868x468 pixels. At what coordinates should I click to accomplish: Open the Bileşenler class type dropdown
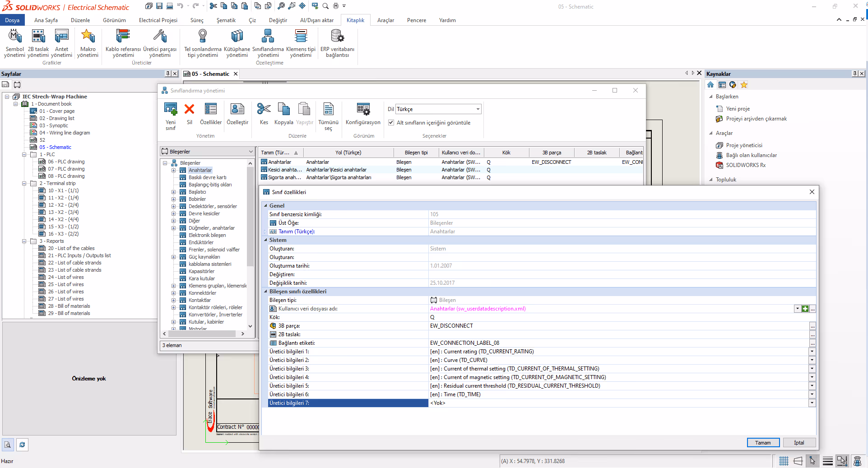click(x=251, y=152)
